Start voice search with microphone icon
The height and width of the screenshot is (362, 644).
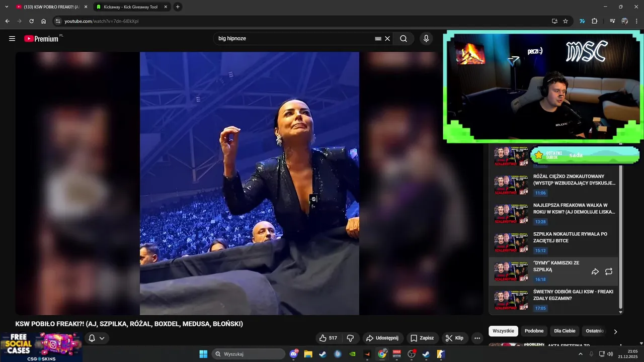(426, 39)
